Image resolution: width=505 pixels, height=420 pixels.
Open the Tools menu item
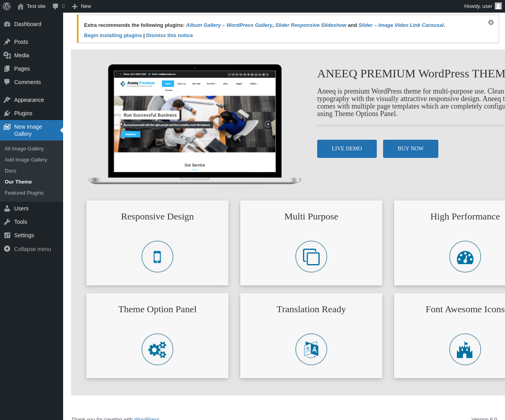tap(32, 222)
